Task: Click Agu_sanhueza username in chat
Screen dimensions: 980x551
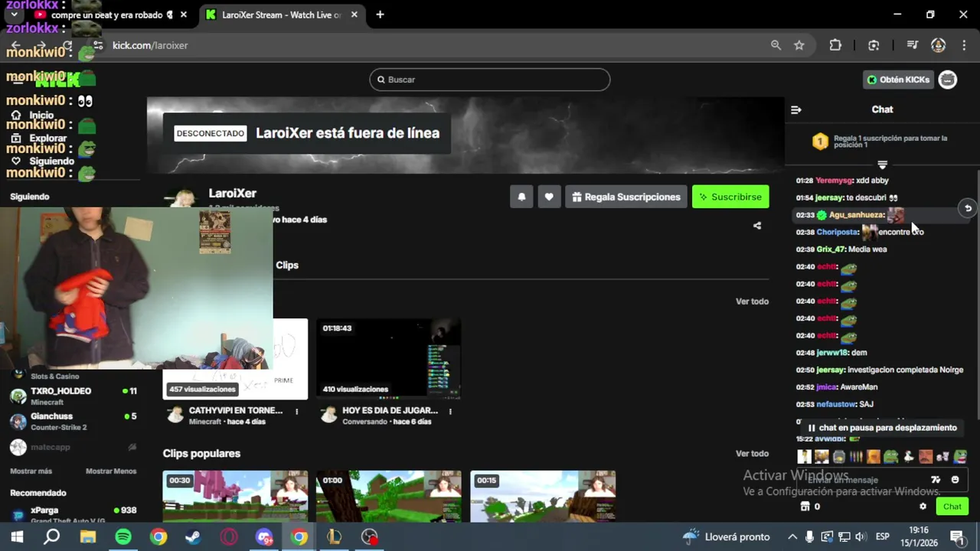Action: 857,215
